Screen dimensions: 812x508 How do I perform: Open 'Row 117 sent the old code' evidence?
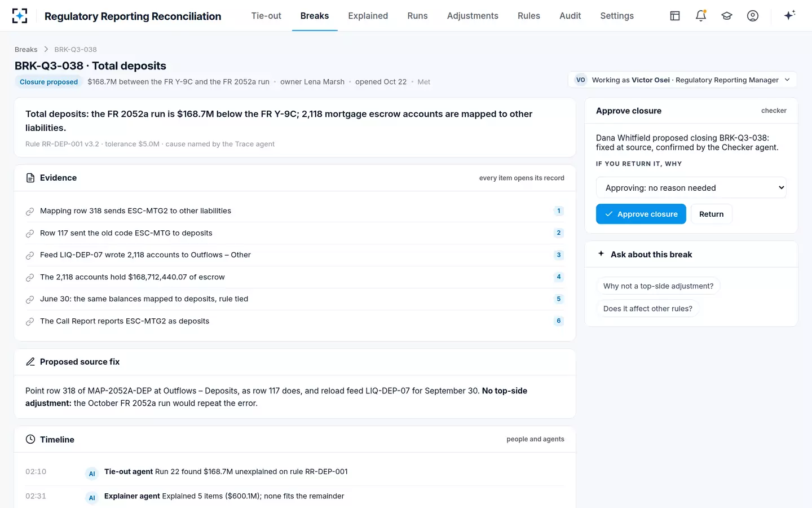295,233
